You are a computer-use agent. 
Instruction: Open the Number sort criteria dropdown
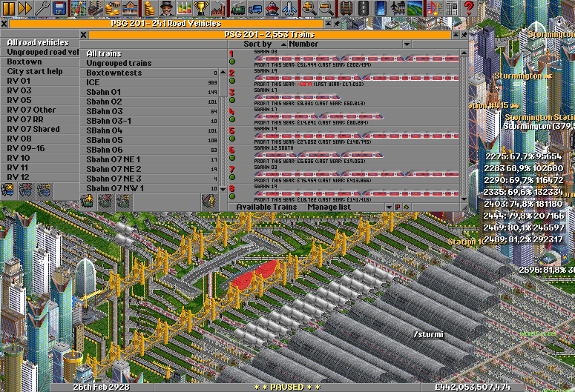tap(349, 44)
